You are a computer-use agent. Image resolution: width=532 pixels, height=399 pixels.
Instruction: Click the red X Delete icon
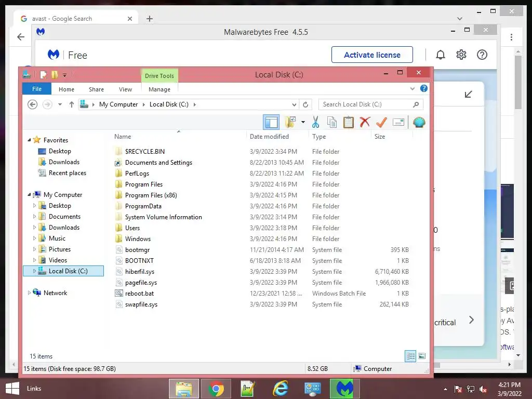tap(365, 122)
